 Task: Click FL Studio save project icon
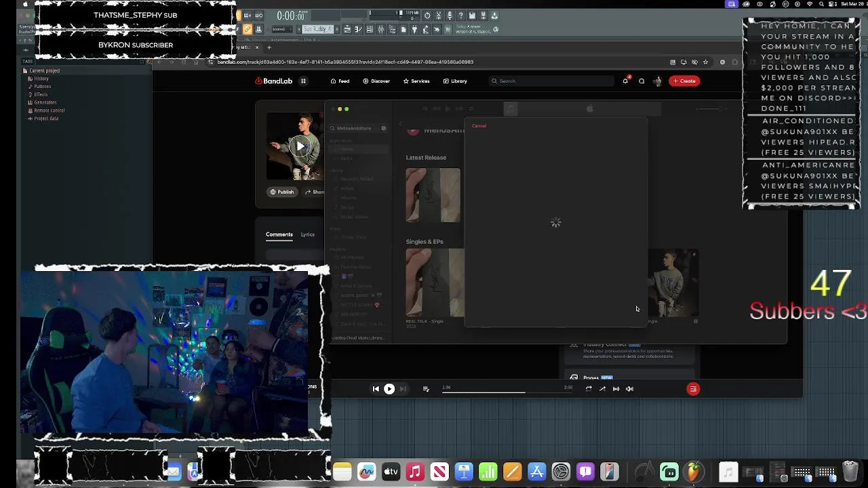472,16
